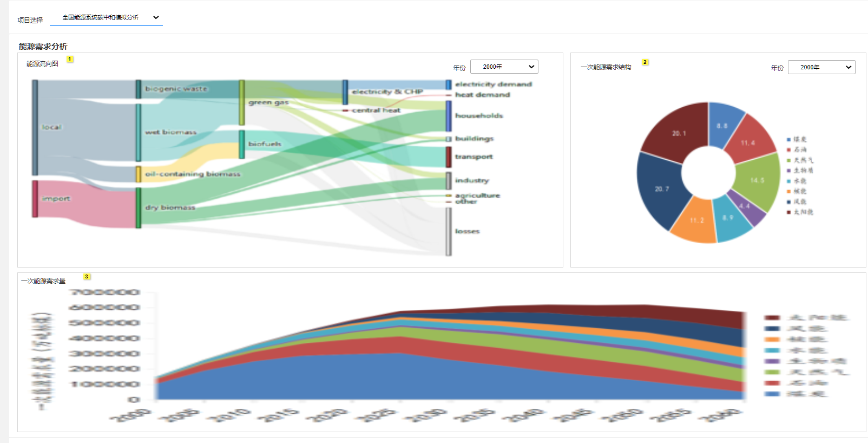This screenshot has height=443, width=868.
Task: Click the 'central heat' Sankey node
Action: click(345, 110)
